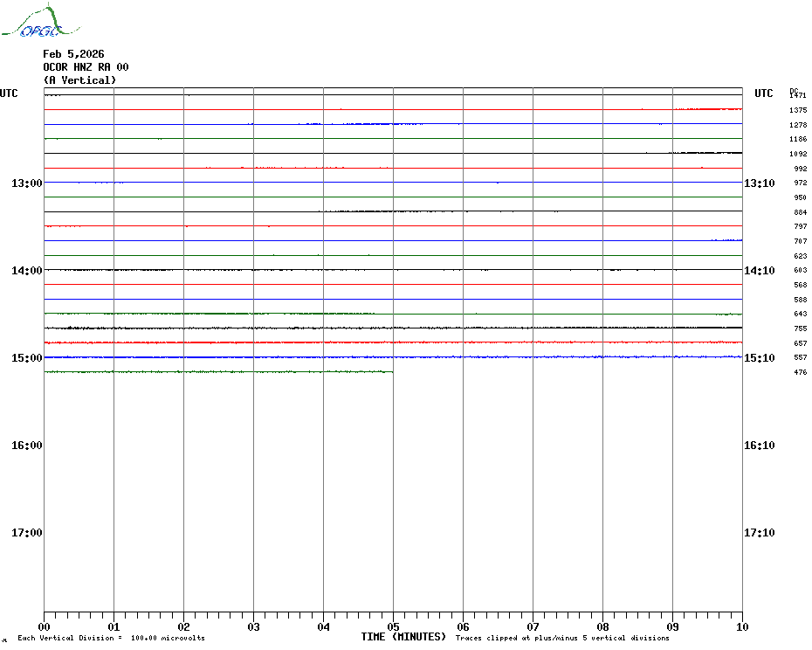
Task: Click the Traces clipped footer note
Action: 561,639
